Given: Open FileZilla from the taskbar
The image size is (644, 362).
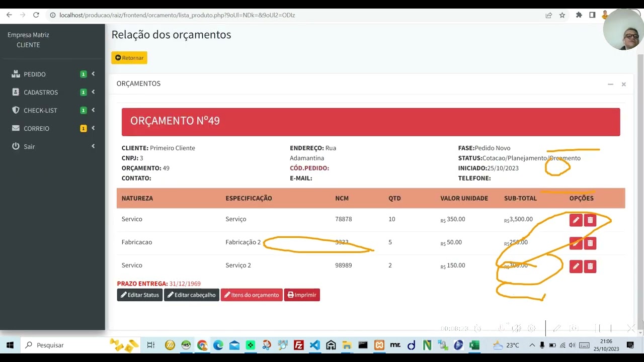Looking at the screenshot, I should (298, 345).
